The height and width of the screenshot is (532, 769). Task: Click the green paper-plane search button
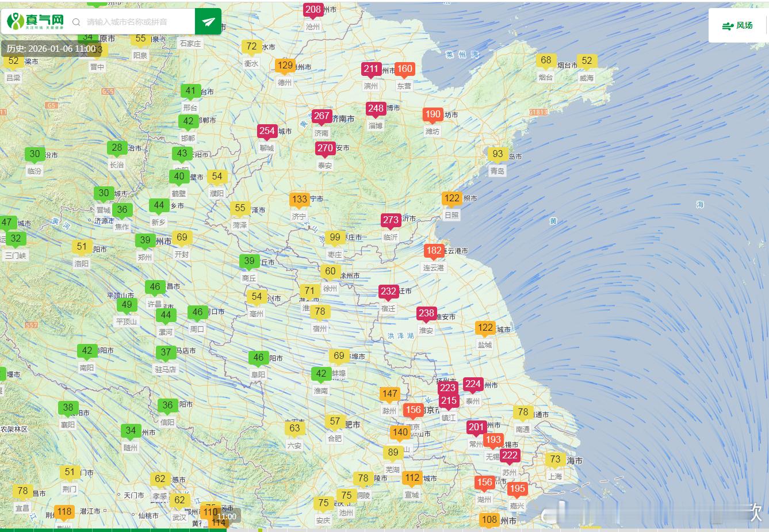tap(208, 22)
